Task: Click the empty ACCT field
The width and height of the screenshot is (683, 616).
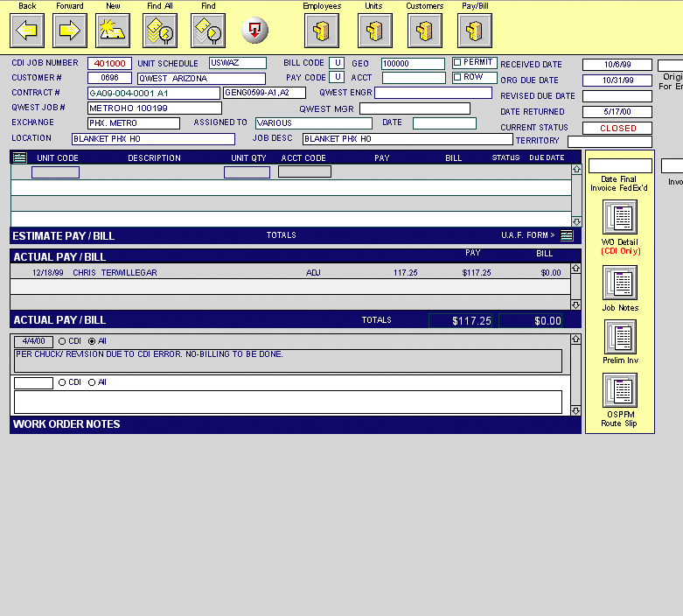Action: [x=414, y=78]
